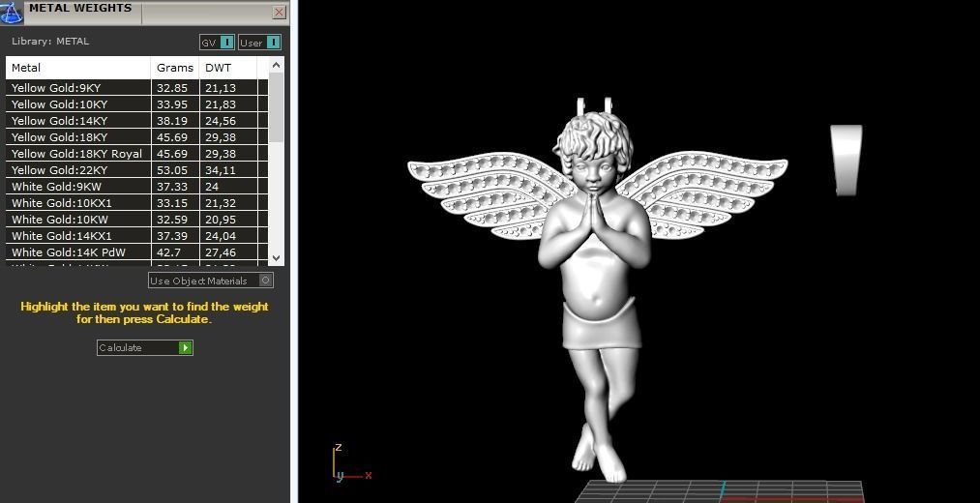
Task: Click the metal list scroll-up arrow
Action: point(277,65)
